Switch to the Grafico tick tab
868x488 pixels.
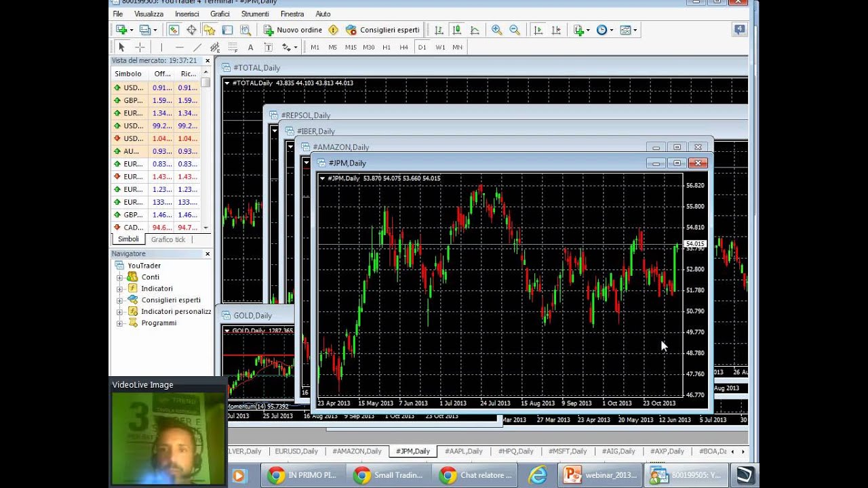point(168,239)
